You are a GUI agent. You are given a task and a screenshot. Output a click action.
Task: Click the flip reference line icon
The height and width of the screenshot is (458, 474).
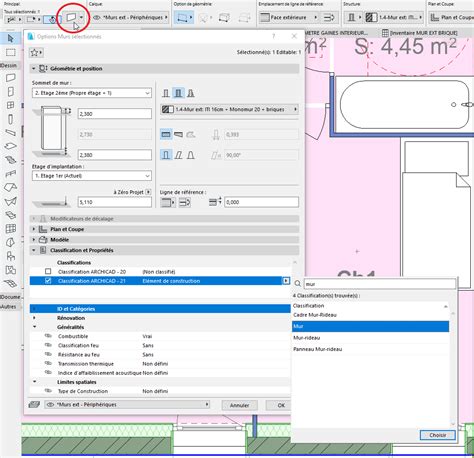coord(185,202)
